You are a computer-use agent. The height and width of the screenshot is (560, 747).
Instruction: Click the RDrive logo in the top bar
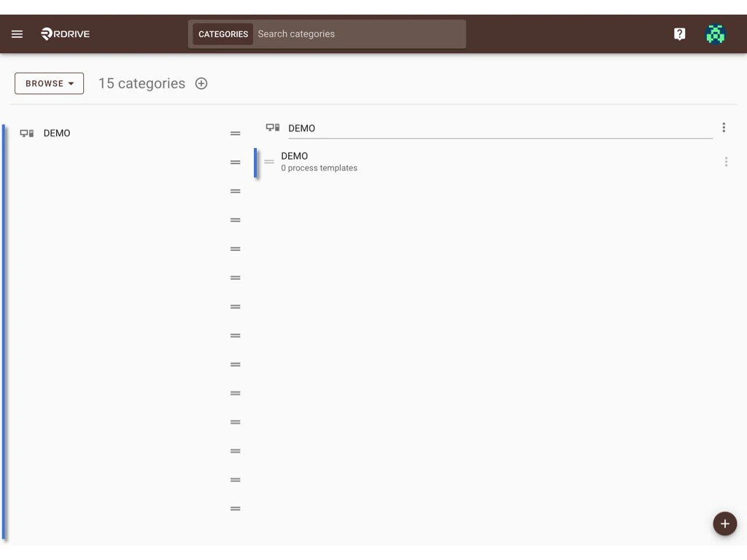click(64, 34)
